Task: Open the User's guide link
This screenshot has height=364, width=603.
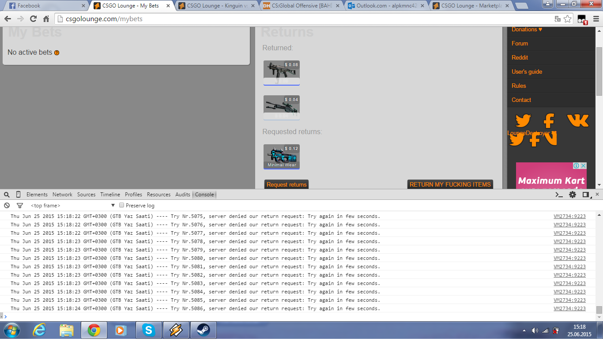Action: (527, 71)
